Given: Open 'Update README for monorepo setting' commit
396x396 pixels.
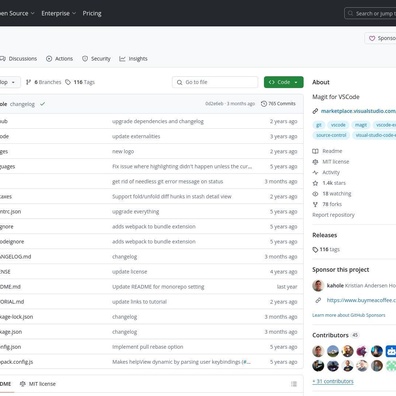Looking at the screenshot, I should [158, 287].
